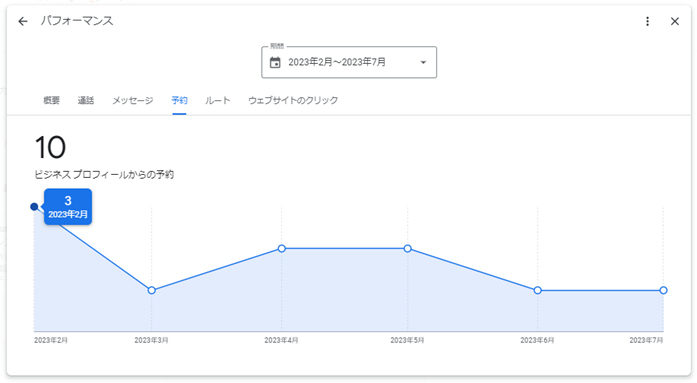Go to the ルート tab
Image resolution: width=697 pixels, height=383 pixels.
pos(217,100)
